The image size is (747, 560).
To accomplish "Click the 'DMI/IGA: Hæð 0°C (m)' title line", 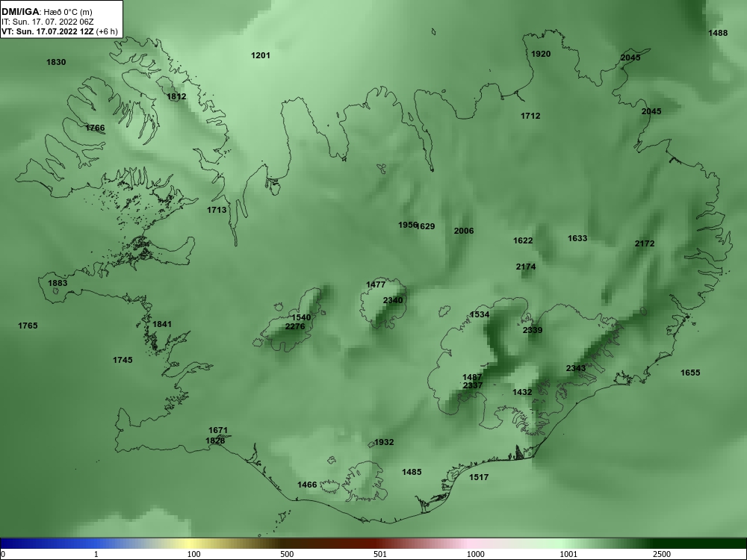I will pyautogui.click(x=46, y=12).
